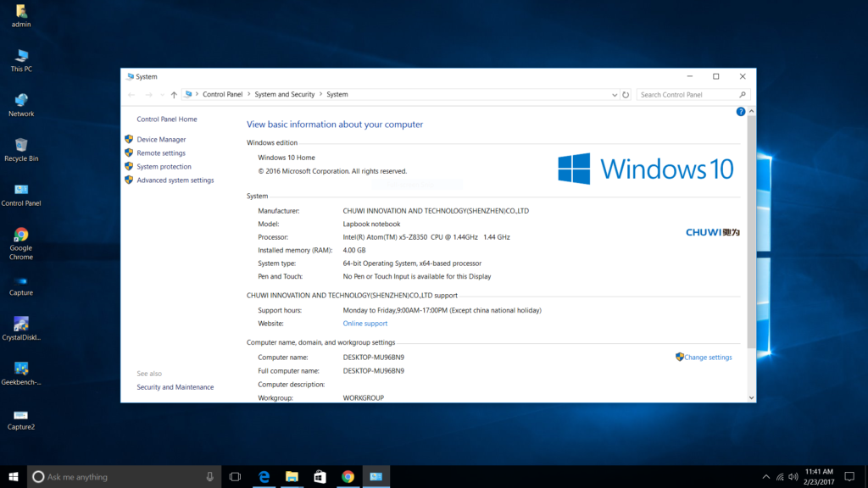Open the Online support website link
Image resolution: width=868 pixels, height=488 pixels.
pyautogui.click(x=364, y=323)
